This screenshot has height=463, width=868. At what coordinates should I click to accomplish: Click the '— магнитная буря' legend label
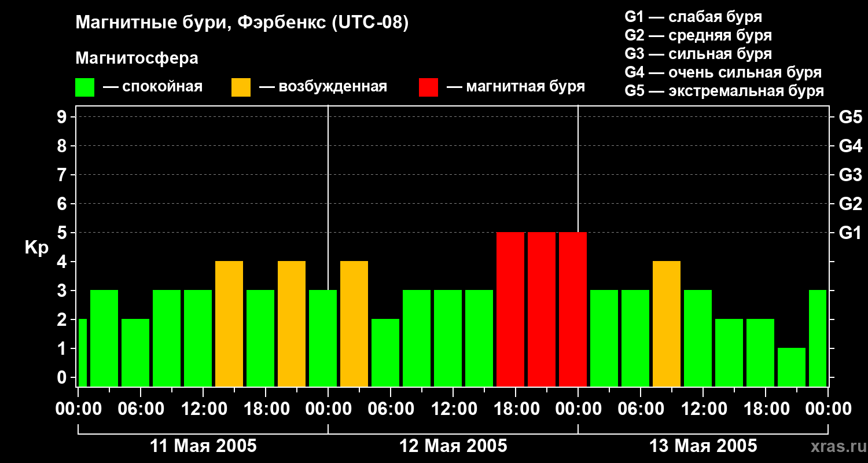516,87
